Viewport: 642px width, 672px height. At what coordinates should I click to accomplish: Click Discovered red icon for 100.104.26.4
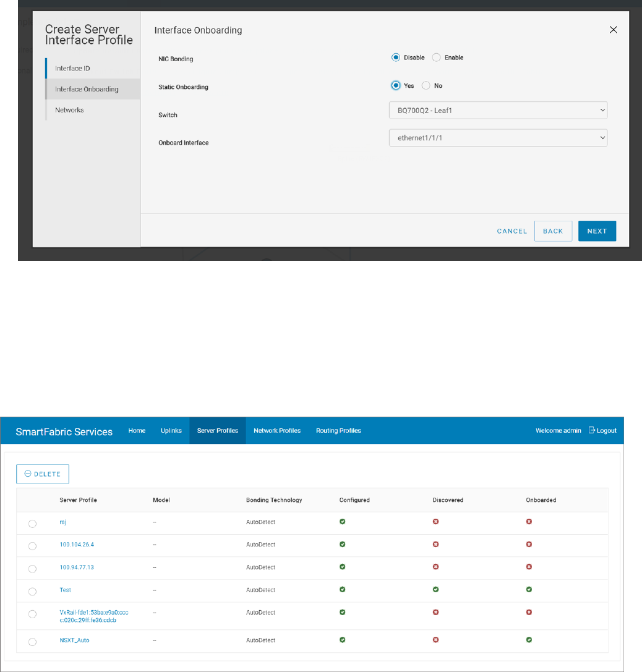click(435, 545)
